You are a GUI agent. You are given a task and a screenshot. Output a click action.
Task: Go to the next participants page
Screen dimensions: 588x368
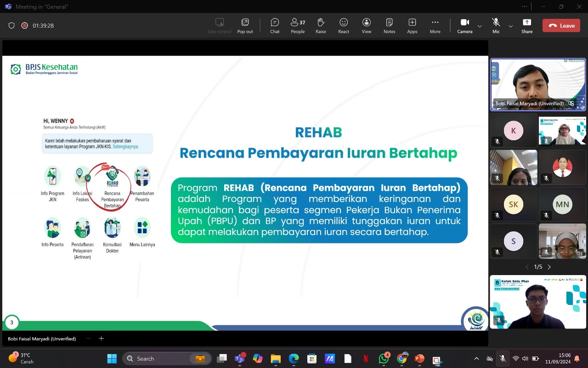(549, 267)
